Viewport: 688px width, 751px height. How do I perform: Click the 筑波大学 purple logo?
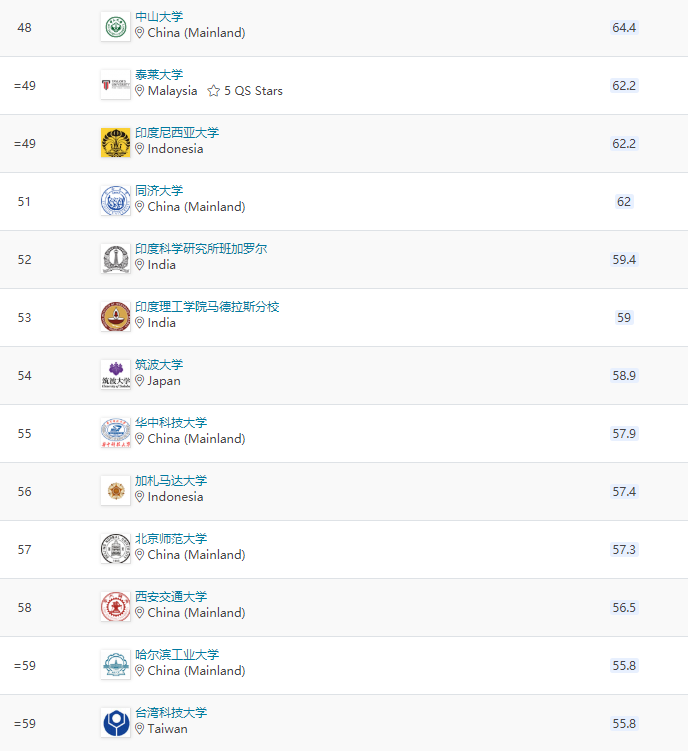pos(115,374)
